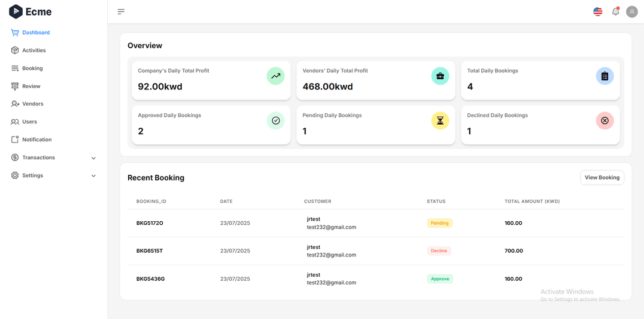
Task: Click the Decline status badge
Action: click(x=439, y=251)
